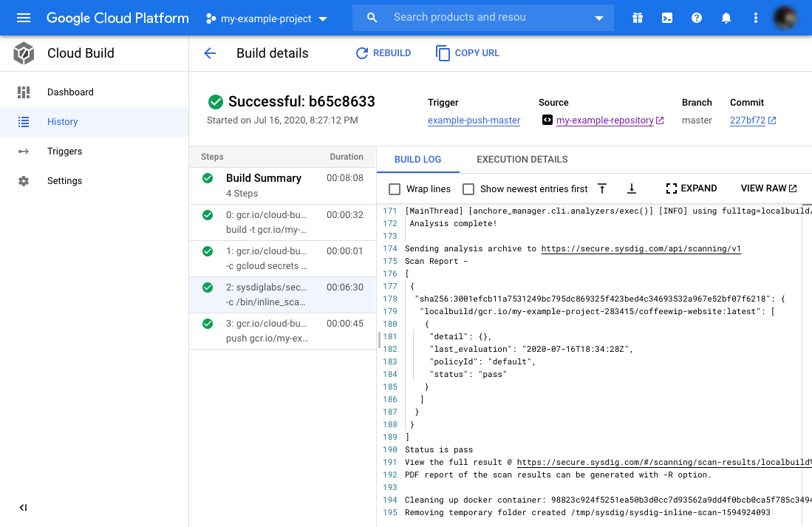Viewport: 812px width, 527px height.
Task: Click the Settings gear icon
Action: (24, 181)
